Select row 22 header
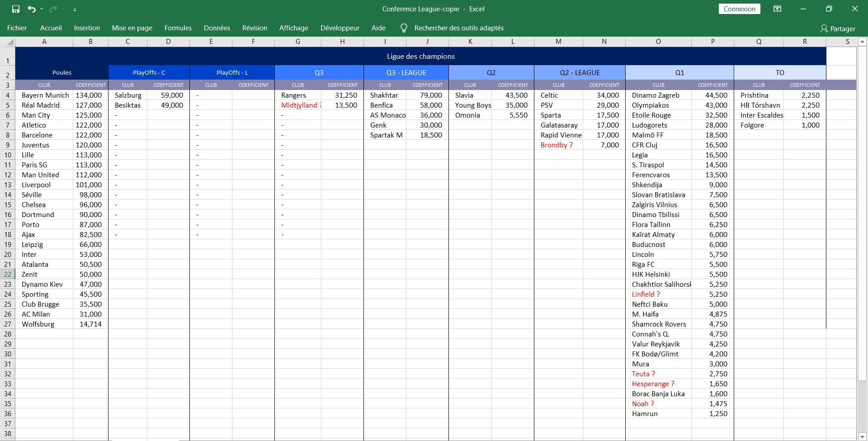Image resolution: width=868 pixels, height=441 pixels. tap(8, 274)
